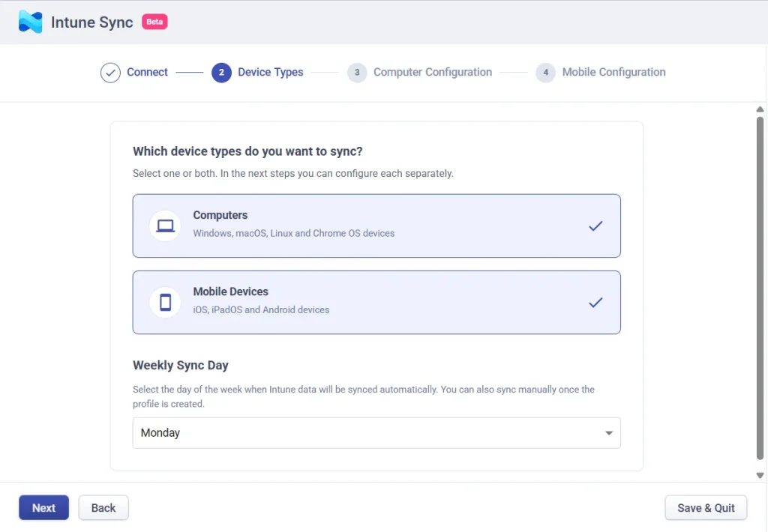Viewport: 768px width, 532px height.
Task: Click the step 4 numbered circle
Action: pyautogui.click(x=546, y=73)
